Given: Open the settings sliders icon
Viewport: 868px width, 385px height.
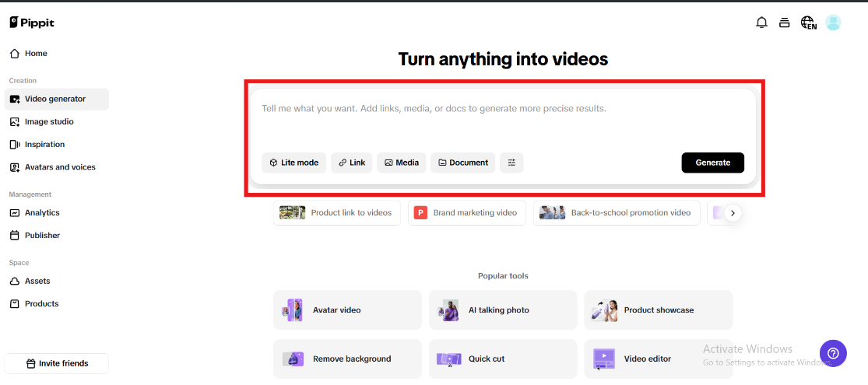Looking at the screenshot, I should [511, 163].
